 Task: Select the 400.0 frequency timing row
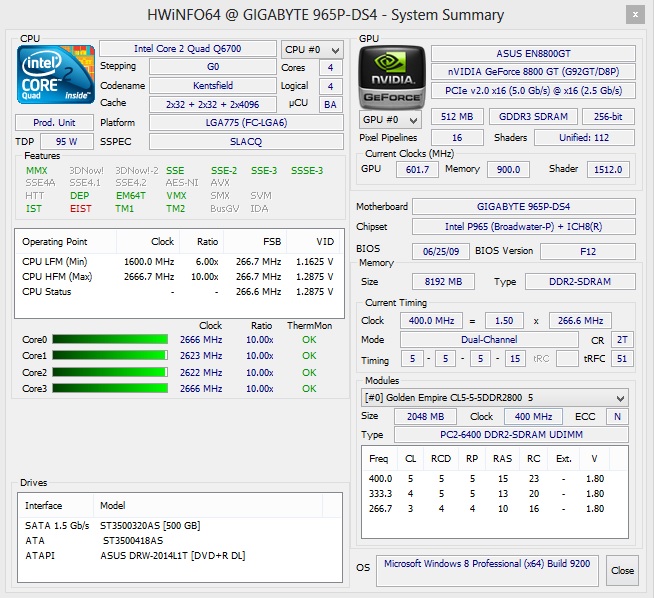[x=494, y=478]
